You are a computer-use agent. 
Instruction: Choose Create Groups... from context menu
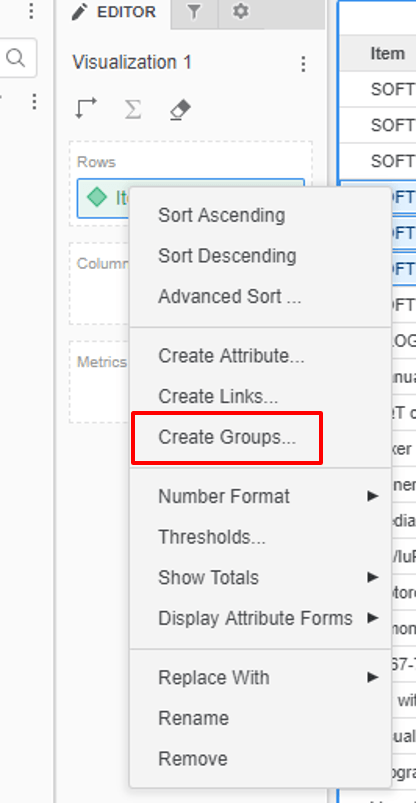tap(227, 437)
